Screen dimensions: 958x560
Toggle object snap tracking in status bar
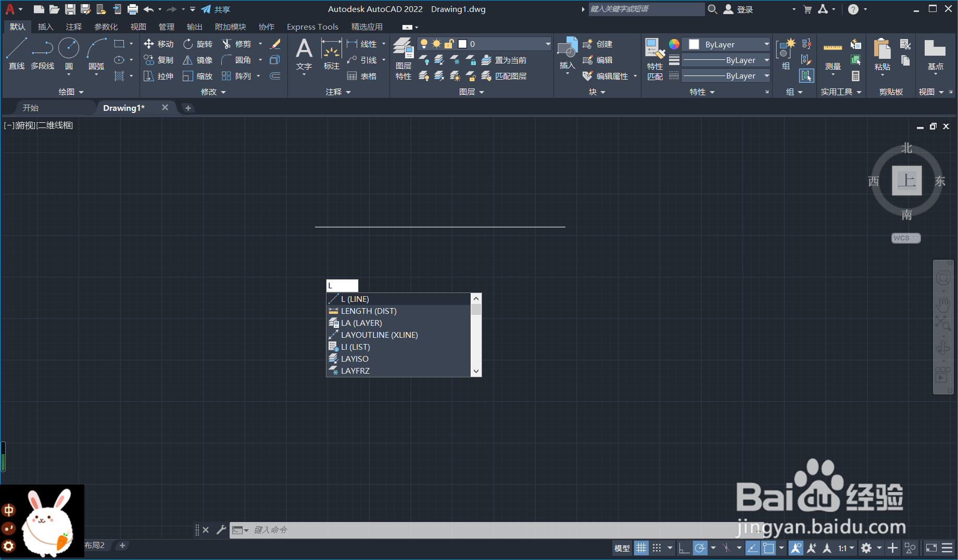coord(752,548)
